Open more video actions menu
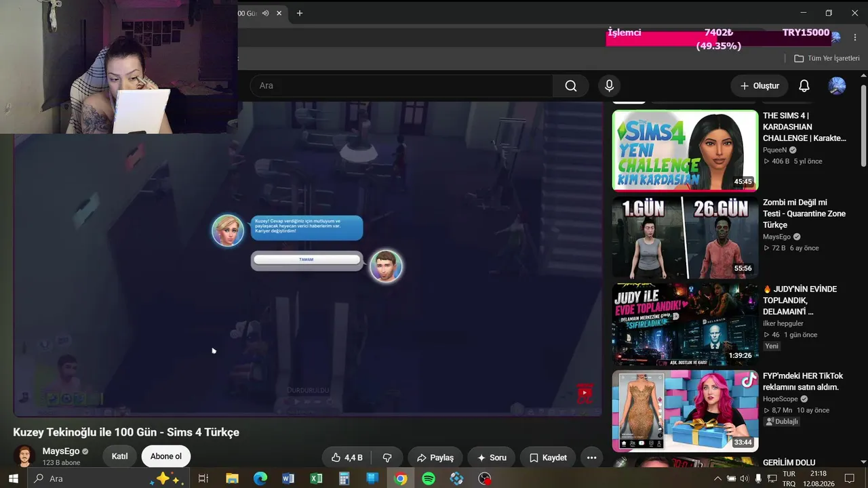The height and width of the screenshot is (488, 868). pos(591,457)
